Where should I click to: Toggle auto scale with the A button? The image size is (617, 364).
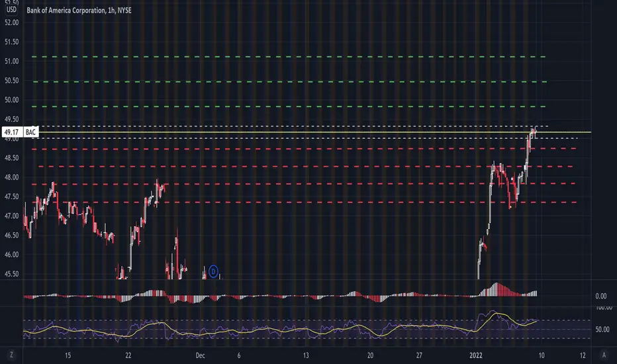(x=604, y=355)
